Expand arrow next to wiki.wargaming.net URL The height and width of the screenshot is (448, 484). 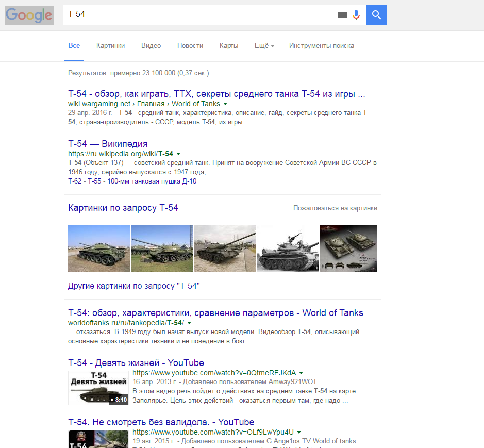(225, 104)
